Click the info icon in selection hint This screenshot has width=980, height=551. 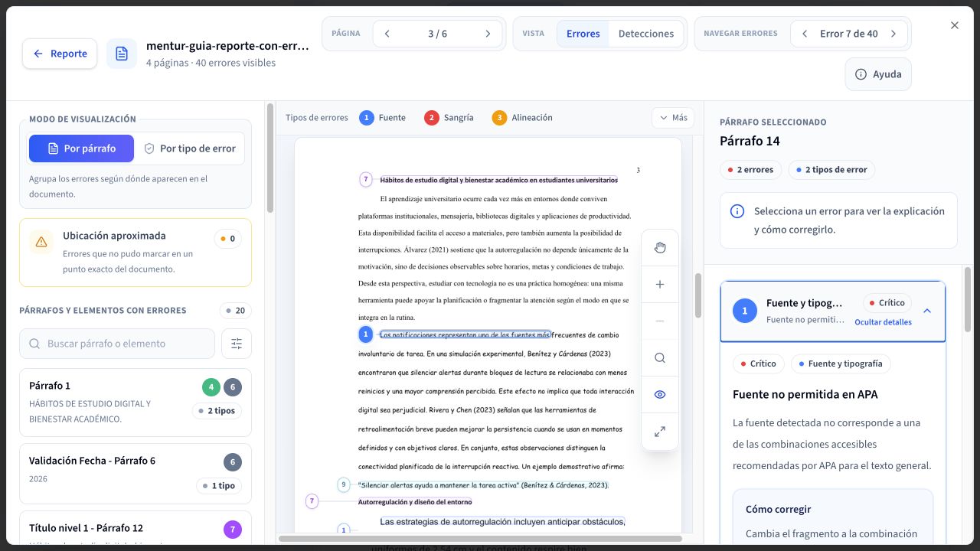click(737, 211)
